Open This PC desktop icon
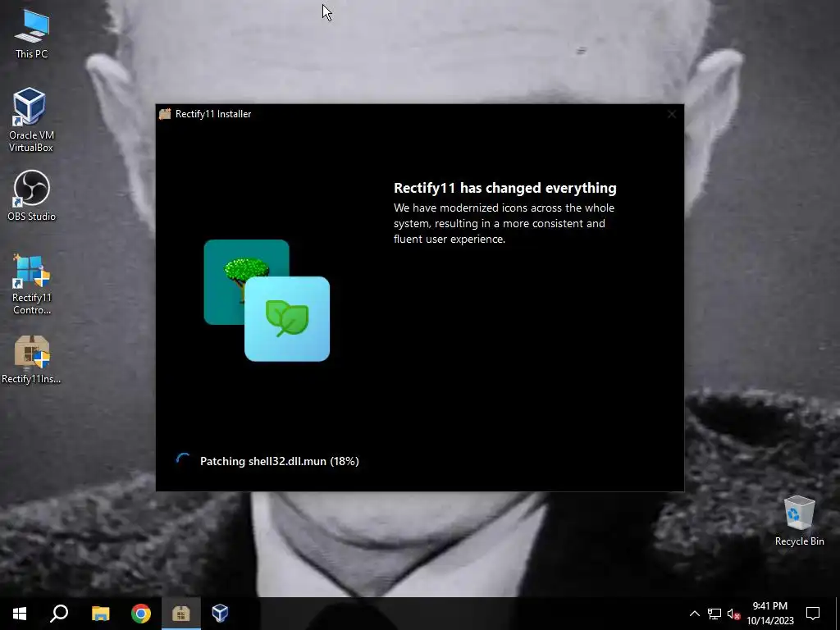This screenshot has width=840, height=630. (31, 34)
